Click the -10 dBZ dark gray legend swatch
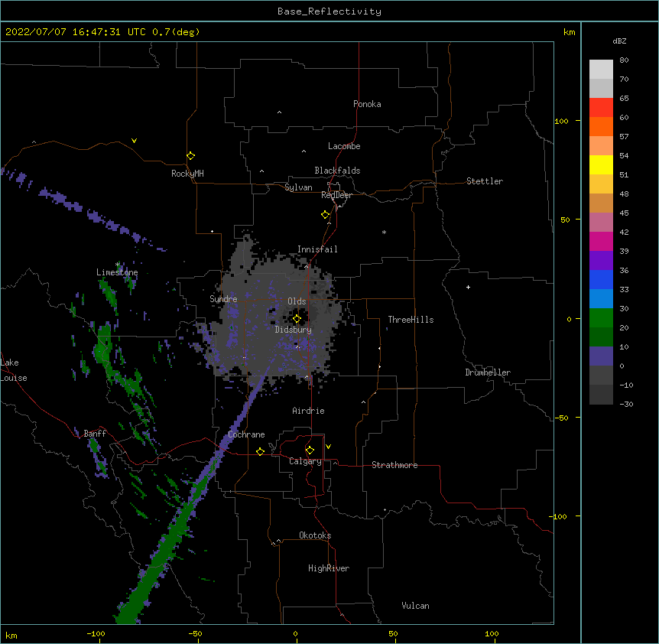 tap(601, 395)
